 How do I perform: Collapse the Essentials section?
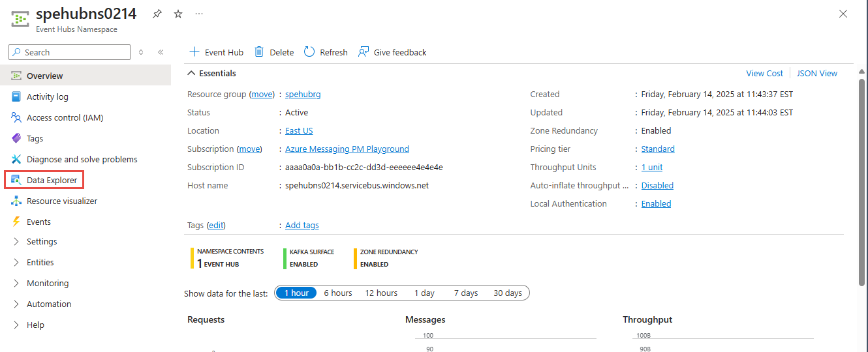point(191,73)
